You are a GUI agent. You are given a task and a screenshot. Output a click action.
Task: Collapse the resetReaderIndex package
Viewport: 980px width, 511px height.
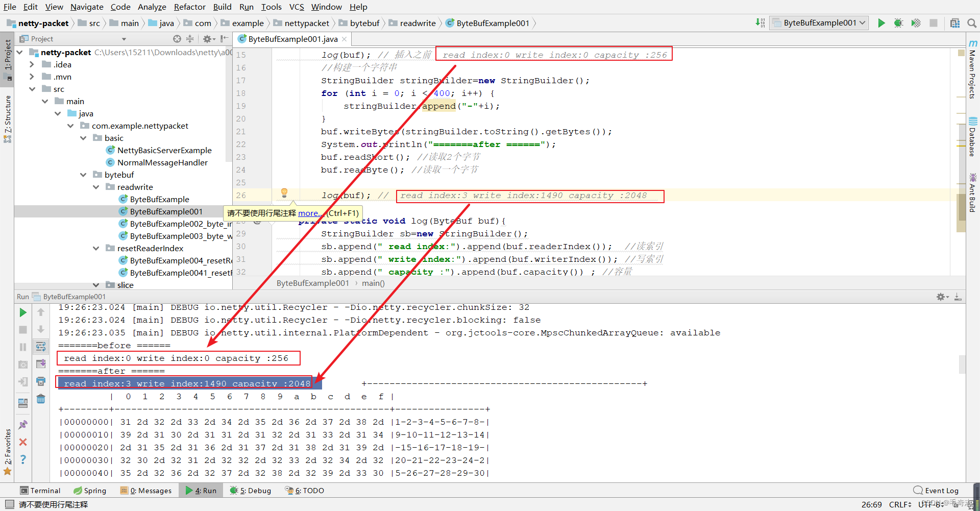pos(96,248)
